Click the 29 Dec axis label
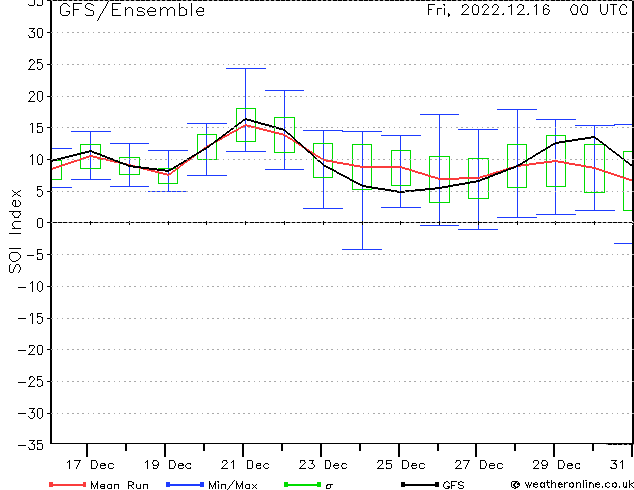The width and height of the screenshot is (634, 490). (556, 465)
